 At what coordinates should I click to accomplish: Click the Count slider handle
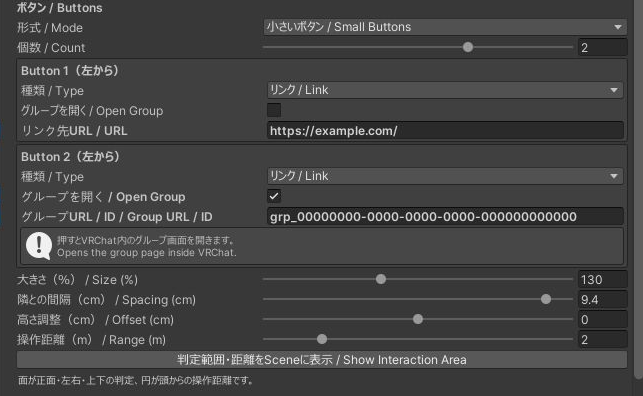click(468, 47)
